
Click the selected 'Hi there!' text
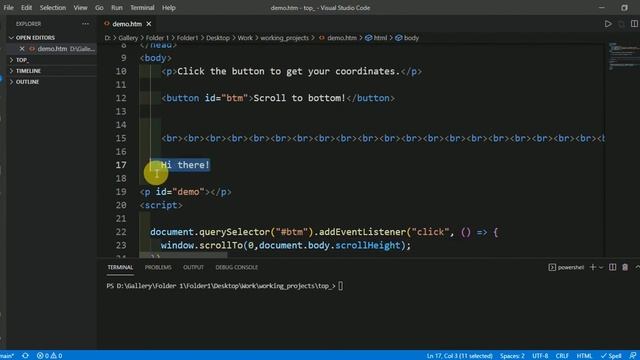pyautogui.click(x=185, y=165)
